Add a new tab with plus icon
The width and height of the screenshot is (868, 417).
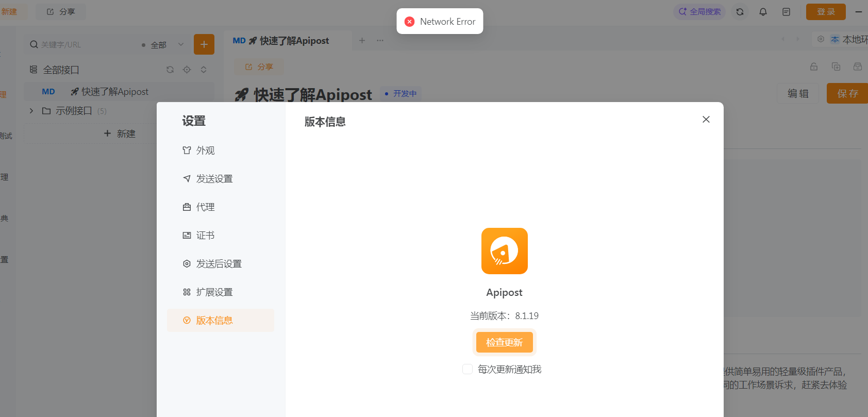[x=362, y=40]
